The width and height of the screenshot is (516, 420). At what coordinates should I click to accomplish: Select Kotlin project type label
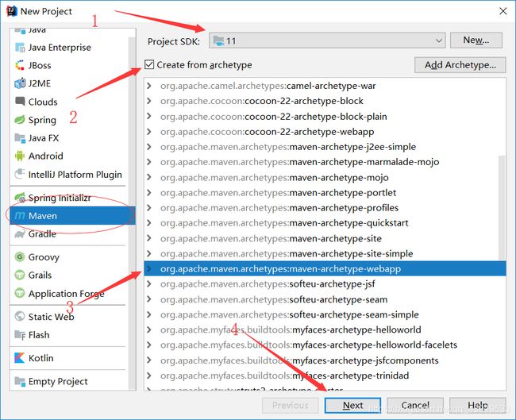40,358
